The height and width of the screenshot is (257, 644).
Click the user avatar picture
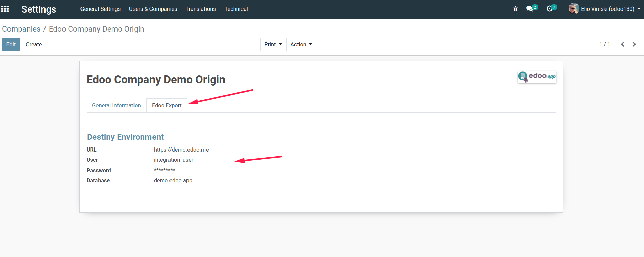pos(574,8)
